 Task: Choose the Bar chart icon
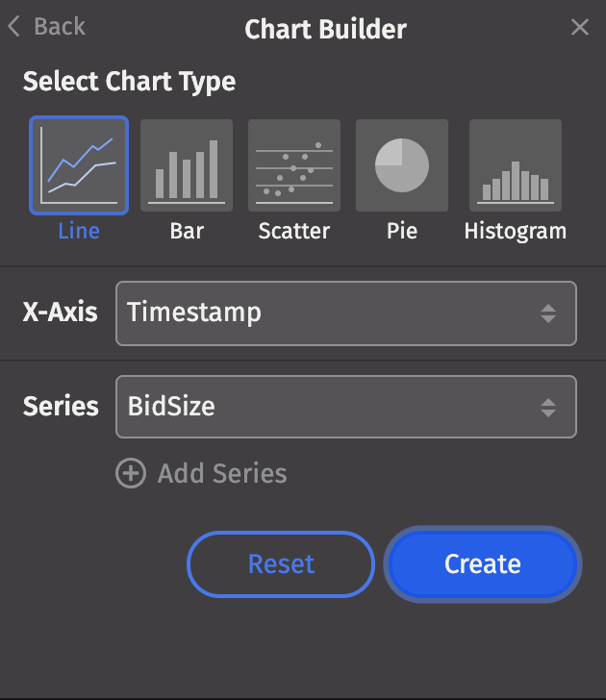(187, 165)
